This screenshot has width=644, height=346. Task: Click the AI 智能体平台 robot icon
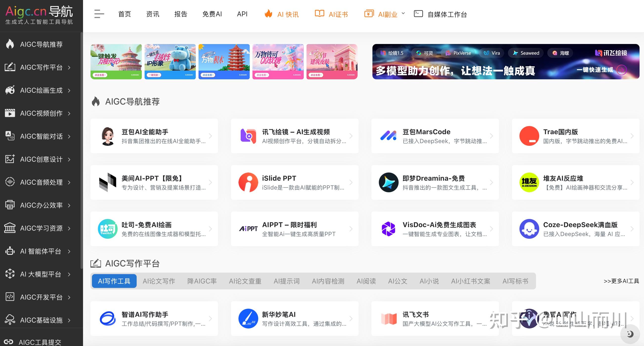tap(10, 251)
